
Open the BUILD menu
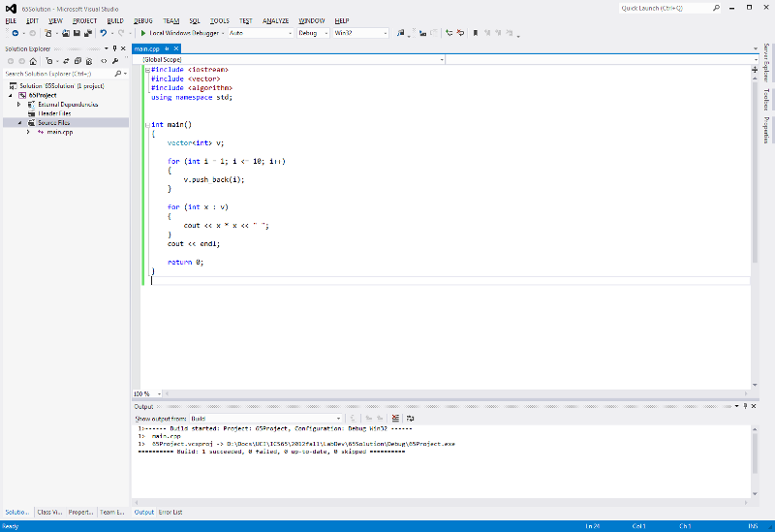point(115,20)
